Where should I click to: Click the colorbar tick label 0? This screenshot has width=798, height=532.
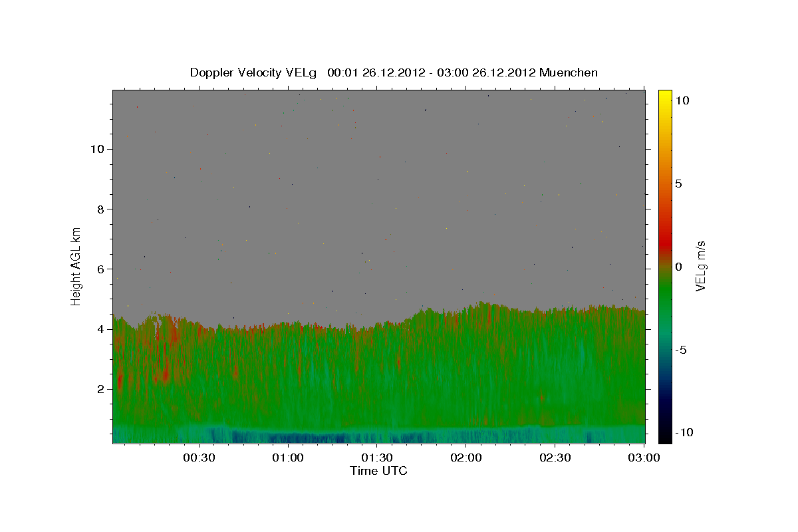pos(679,267)
